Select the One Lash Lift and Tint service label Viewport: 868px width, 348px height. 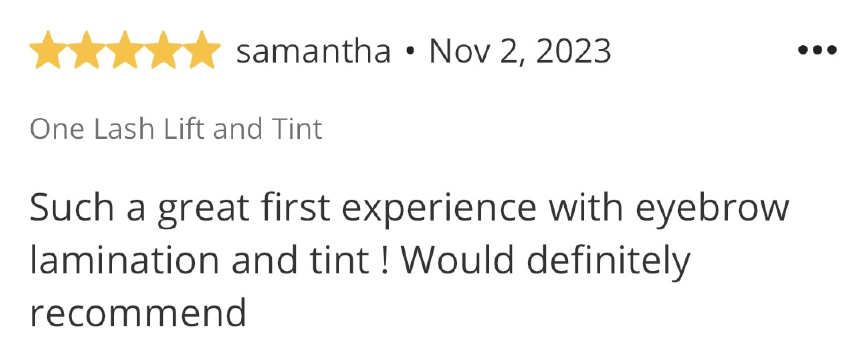coord(176,129)
